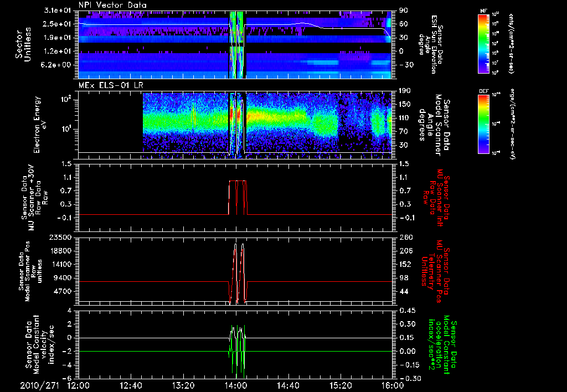Click the 152 telemetry tick label
This screenshot has width=567, height=392.
[406, 264]
